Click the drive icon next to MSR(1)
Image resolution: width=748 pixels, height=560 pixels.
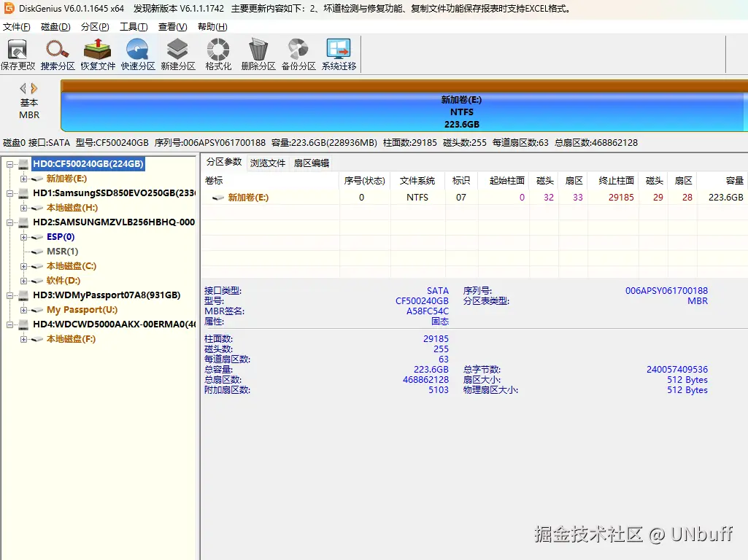pos(36,252)
